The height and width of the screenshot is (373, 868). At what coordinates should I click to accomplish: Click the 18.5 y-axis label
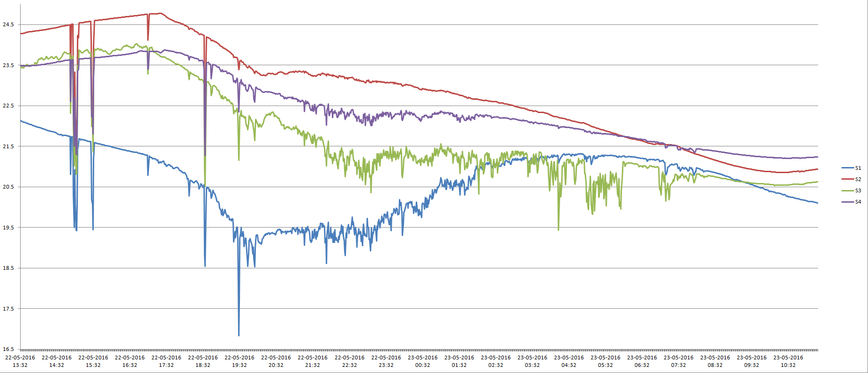point(8,268)
